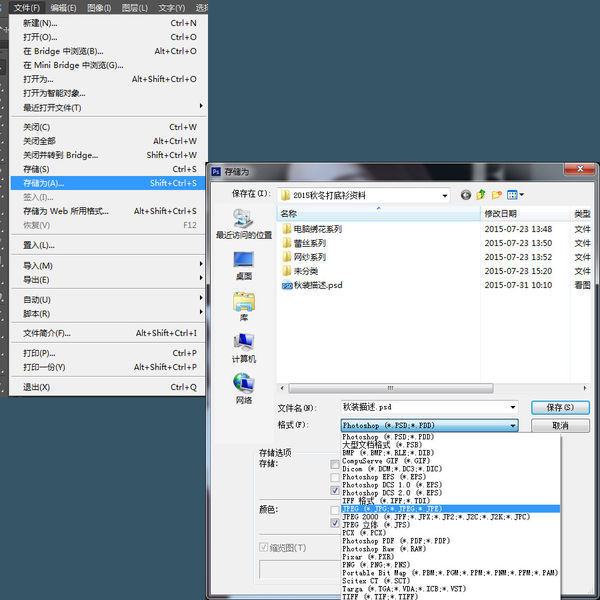600x600 pixels.
Task: Toggle the checked 存储 option checkbox
Action: click(x=335, y=490)
